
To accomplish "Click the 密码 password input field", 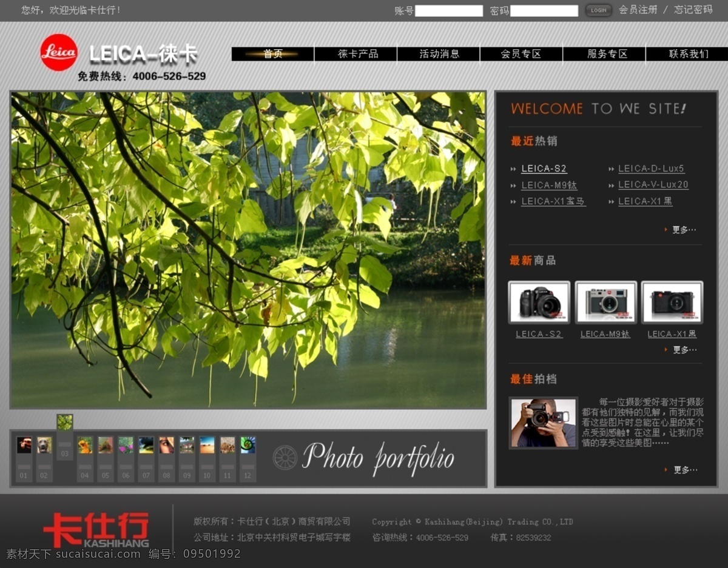I will coord(544,11).
